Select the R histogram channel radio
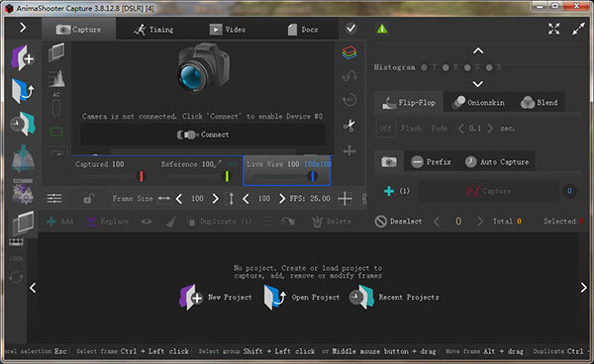Image resolution: width=594 pixels, height=364 pixels. (445, 67)
